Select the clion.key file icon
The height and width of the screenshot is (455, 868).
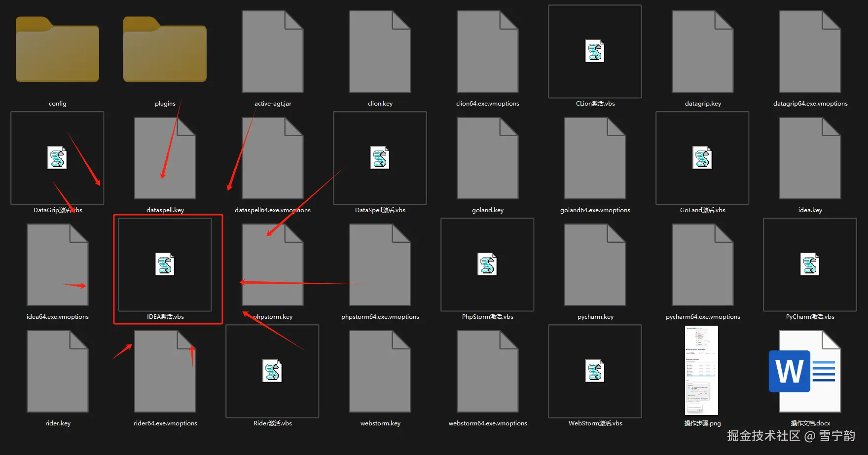[x=380, y=51]
